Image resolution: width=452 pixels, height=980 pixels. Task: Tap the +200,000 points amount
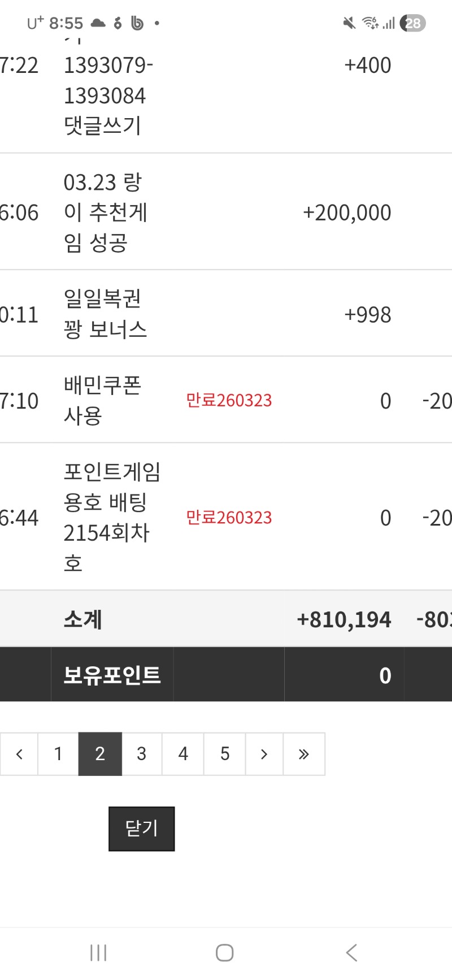pos(347,213)
